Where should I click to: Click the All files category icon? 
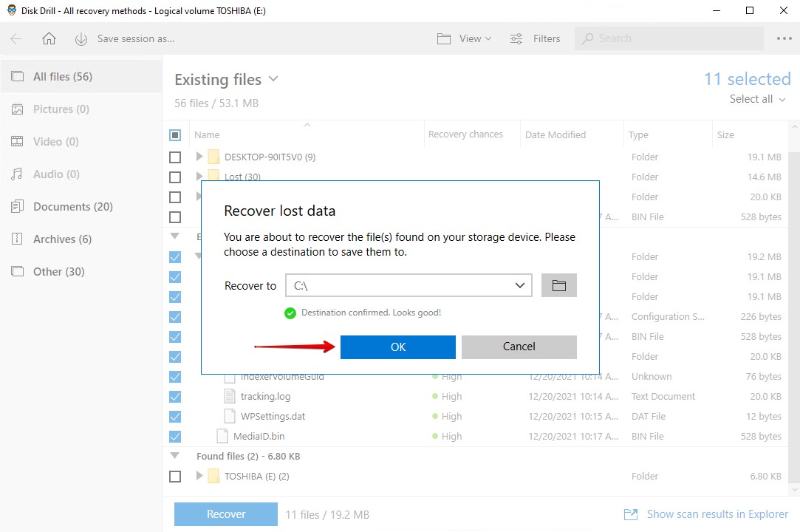(17, 77)
